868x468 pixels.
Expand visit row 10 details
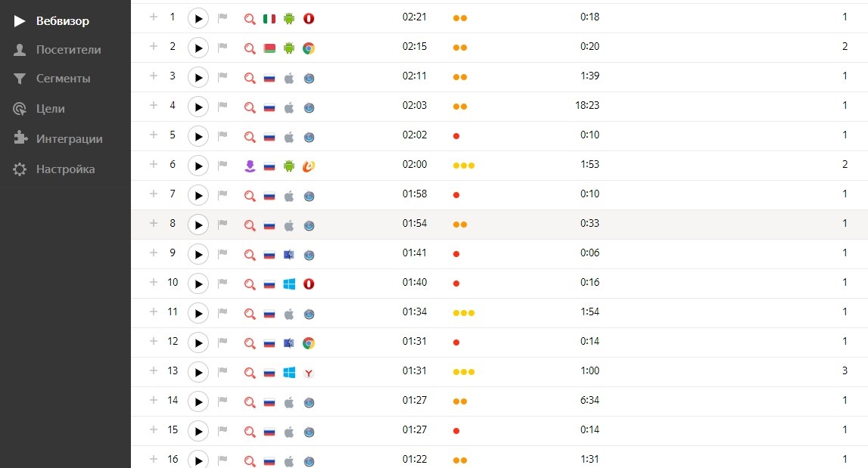[154, 282]
